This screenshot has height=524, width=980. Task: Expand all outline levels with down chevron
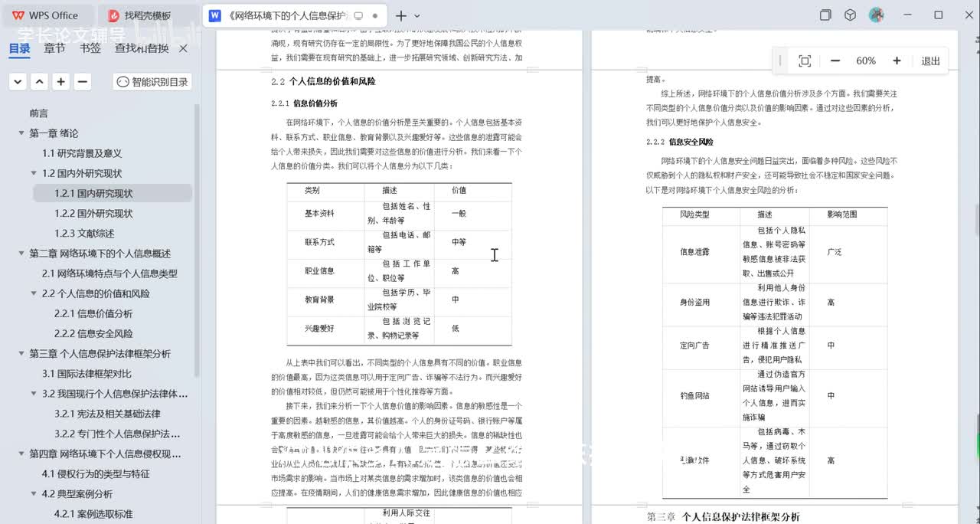point(18,82)
